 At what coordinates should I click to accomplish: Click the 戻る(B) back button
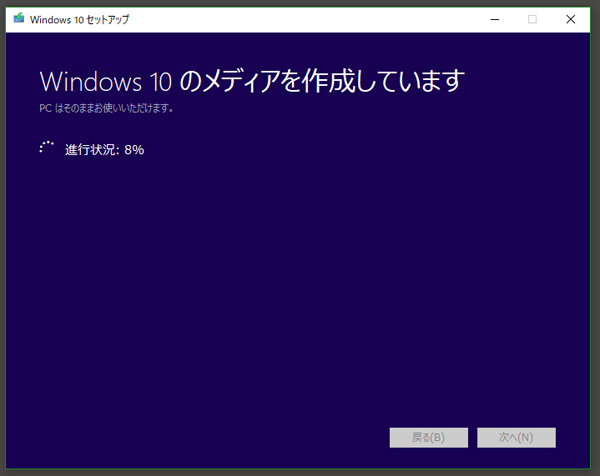pos(429,437)
